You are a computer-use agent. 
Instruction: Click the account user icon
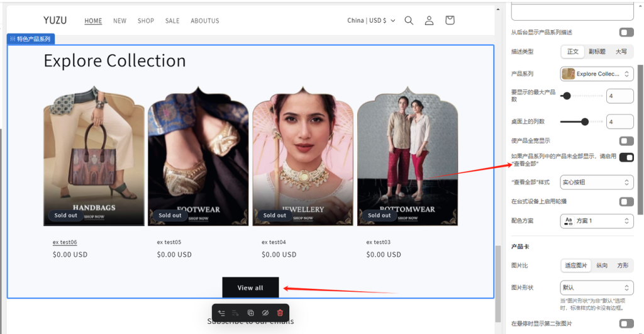coord(429,21)
